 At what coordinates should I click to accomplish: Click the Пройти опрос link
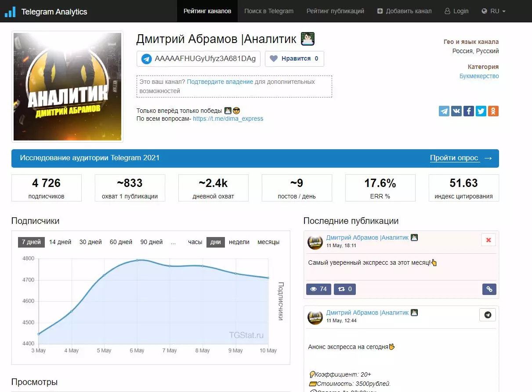point(461,158)
